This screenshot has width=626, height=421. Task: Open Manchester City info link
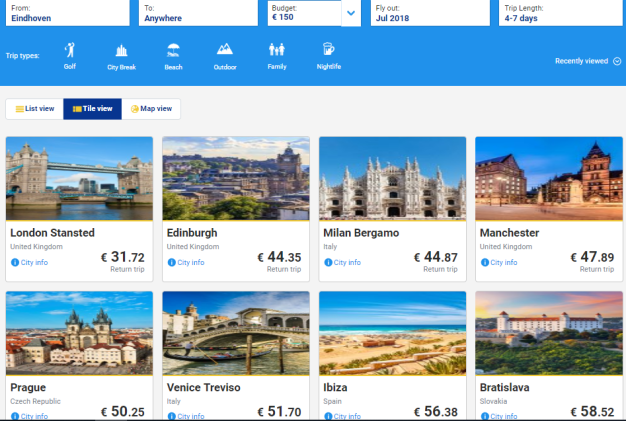pyautogui.click(x=504, y=262)
